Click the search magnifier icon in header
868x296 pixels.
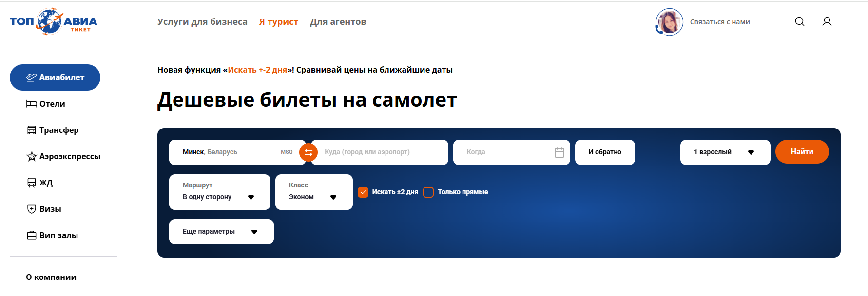799,21
